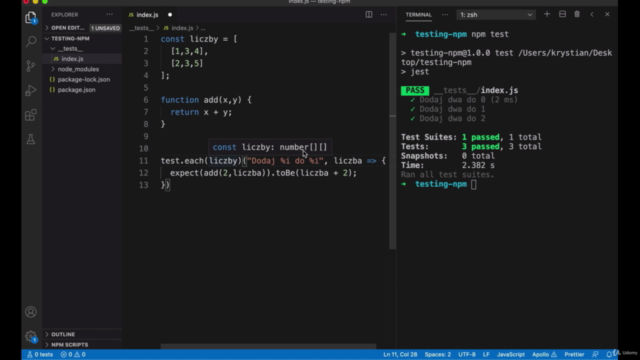The height and width of the screenshot is (360, 640).
Task: Click the PASS badge in terminal
Action: point(415,90)
